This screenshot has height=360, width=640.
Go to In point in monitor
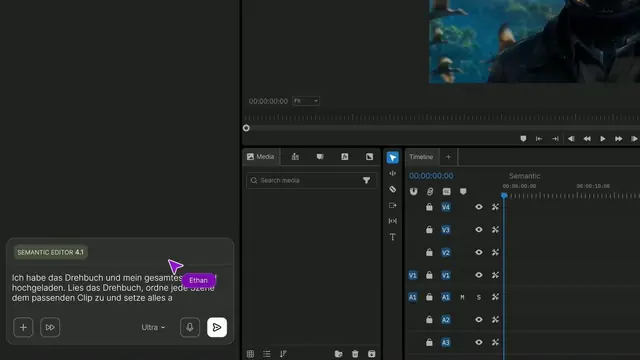click(539, 139)
